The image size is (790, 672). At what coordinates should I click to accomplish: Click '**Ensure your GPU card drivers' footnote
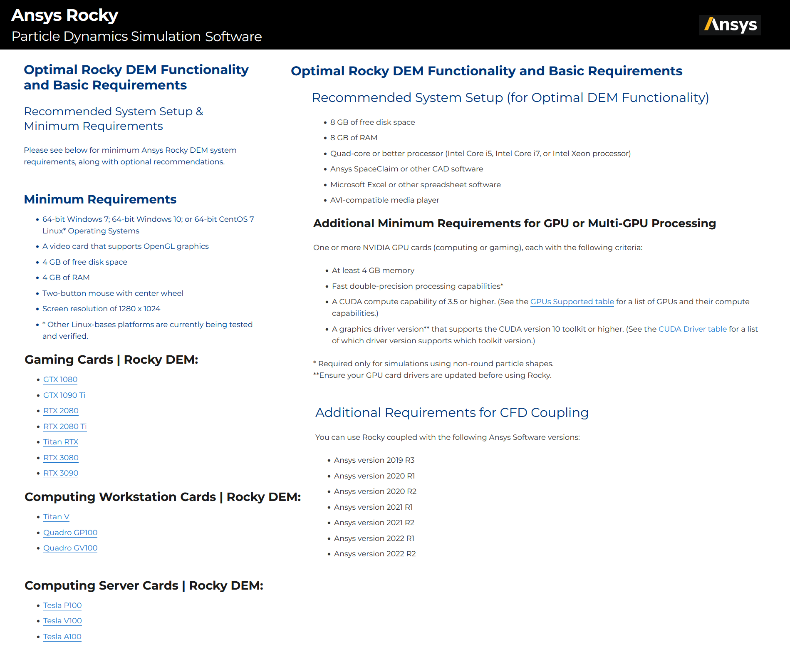point(432,375)
